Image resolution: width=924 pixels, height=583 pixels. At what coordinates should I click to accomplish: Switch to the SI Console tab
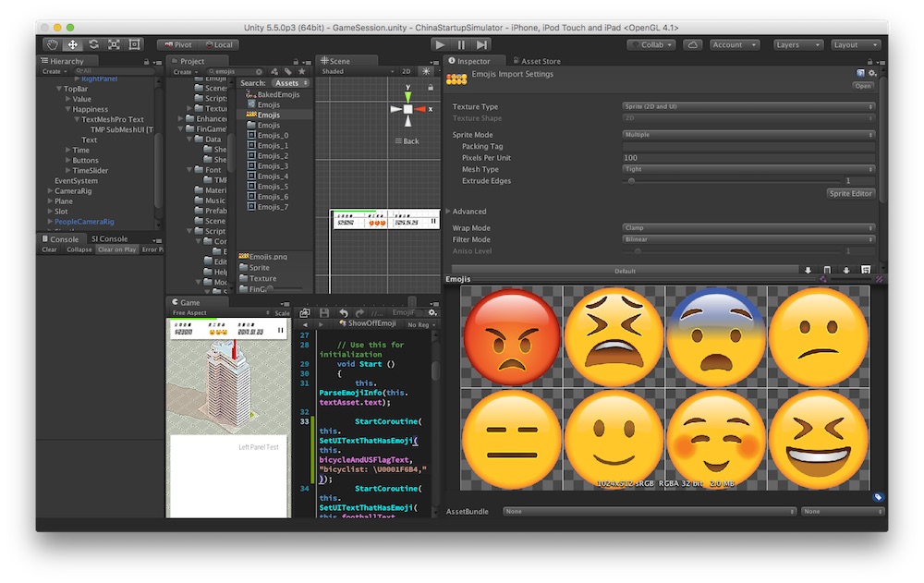point(109,239)
